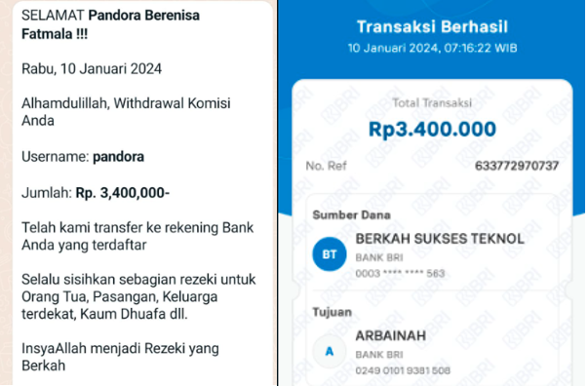Click the round A avatar icon
588x386 pixels.
(x=330, y=352)
